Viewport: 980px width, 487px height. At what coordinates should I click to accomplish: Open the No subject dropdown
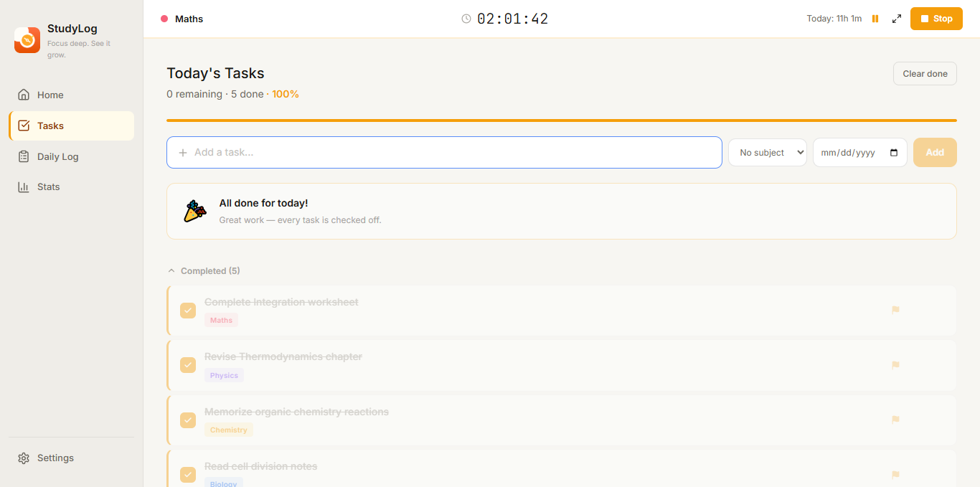pos(768,152)
